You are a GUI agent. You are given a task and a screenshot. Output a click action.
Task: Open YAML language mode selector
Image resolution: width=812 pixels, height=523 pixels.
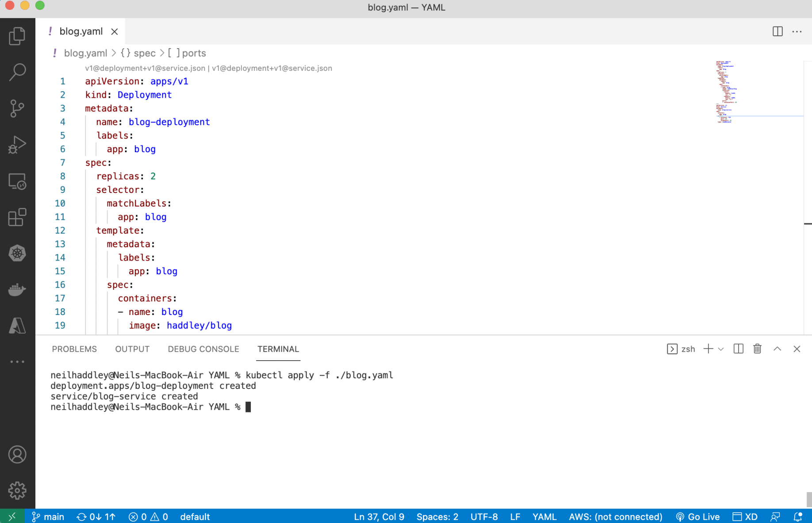coord(544,516)
